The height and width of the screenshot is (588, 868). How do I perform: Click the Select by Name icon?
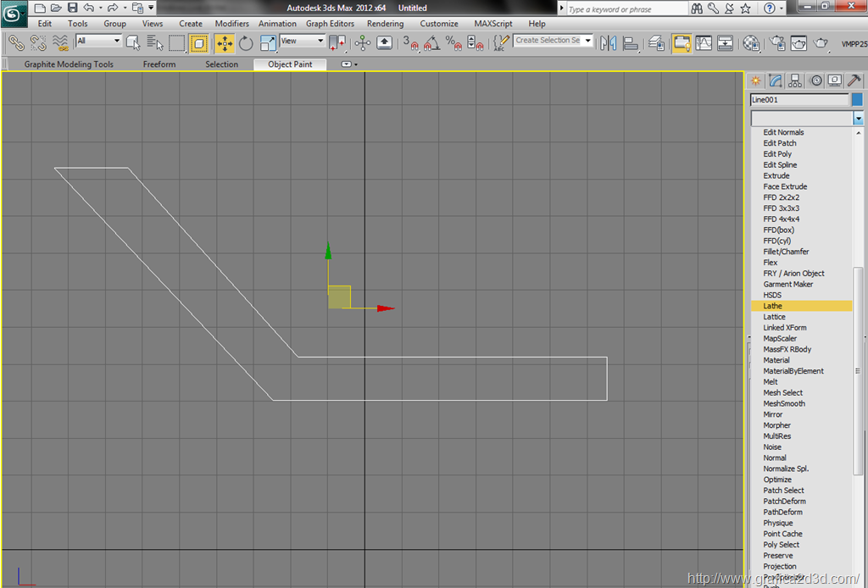[x=155, y=43]
